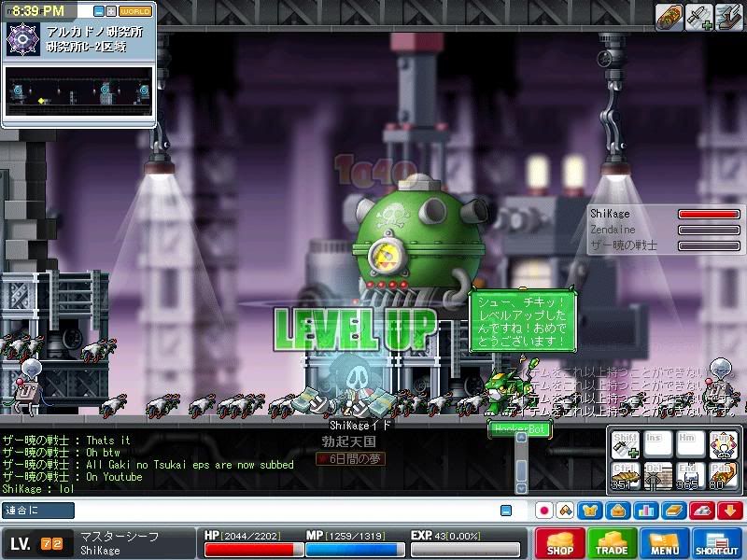Viewport: 747px width, 560px height.
Task: Use the Shift quickslot dagger booster skill
Action: (x=626, y=445)
